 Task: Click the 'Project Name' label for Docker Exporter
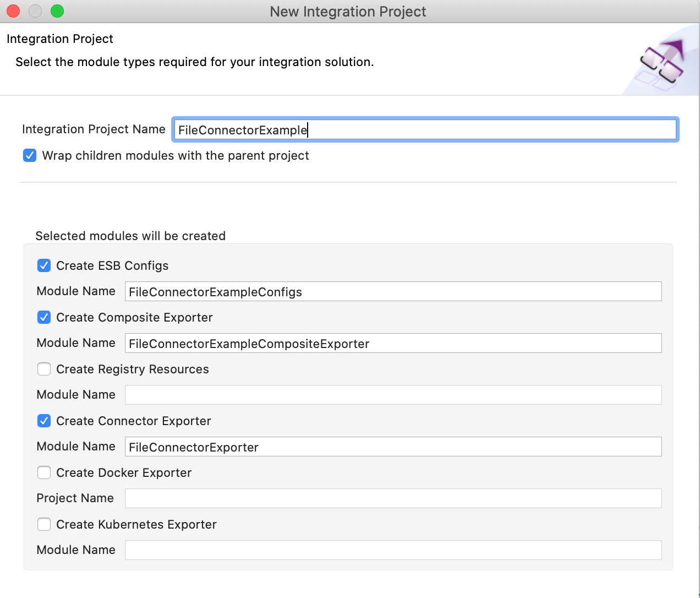(x=75, y=498)
